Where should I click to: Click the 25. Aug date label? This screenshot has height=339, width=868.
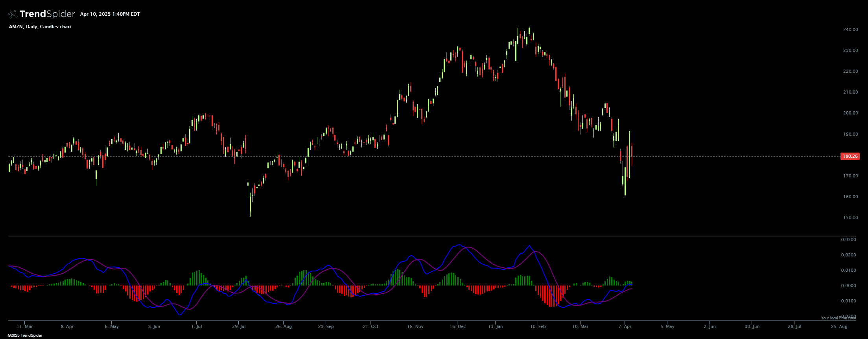pos(839,326)
